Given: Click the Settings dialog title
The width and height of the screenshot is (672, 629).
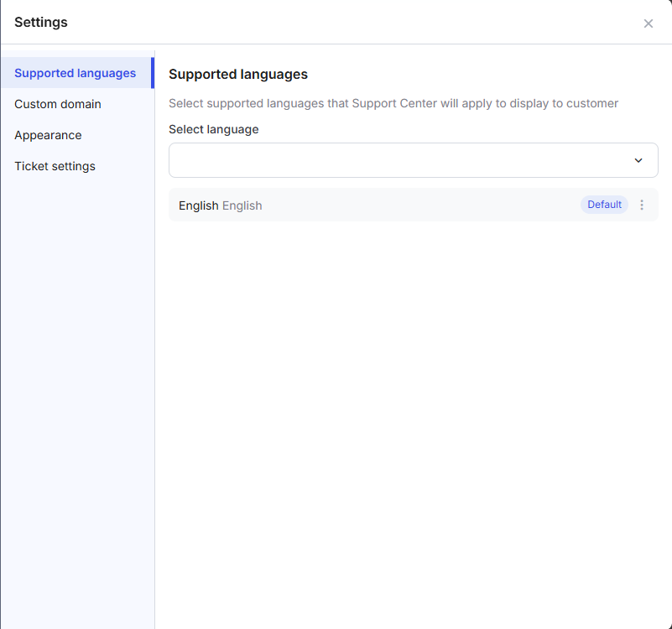Looking at the screenshot, I should pyautogui.click(x=41, y=23).
